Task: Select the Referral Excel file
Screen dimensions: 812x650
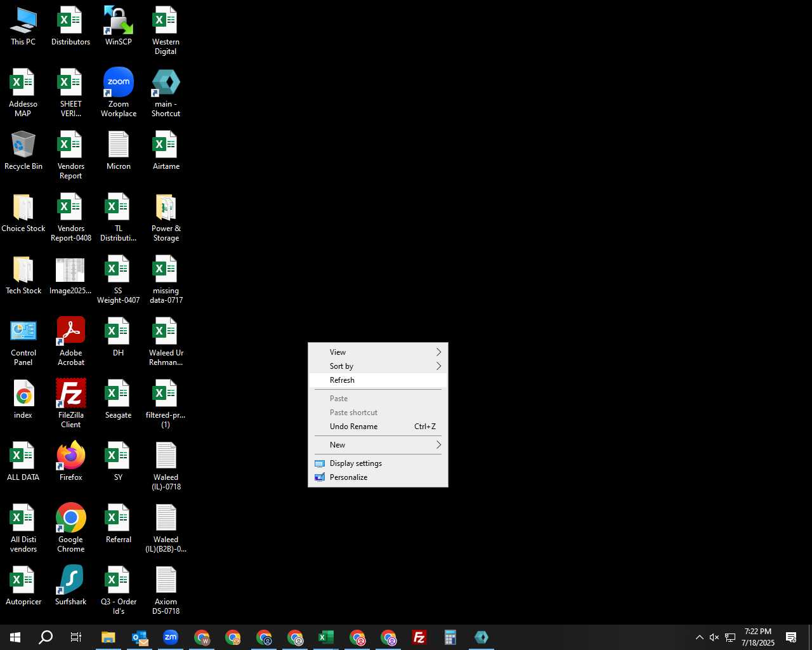Action: (119, 524)
